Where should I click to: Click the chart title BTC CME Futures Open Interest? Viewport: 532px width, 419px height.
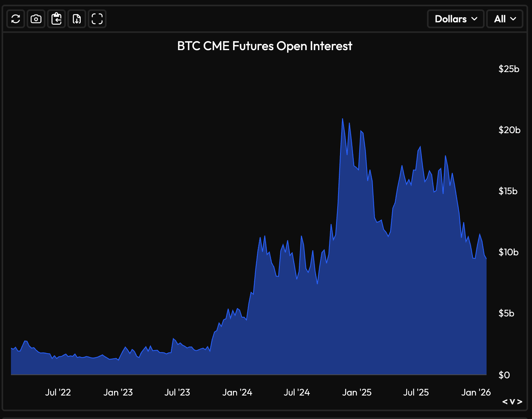point(265,46)
